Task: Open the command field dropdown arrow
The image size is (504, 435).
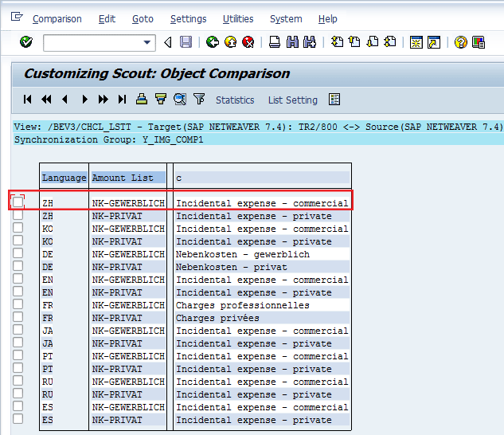Action: (x=147, y=42)
